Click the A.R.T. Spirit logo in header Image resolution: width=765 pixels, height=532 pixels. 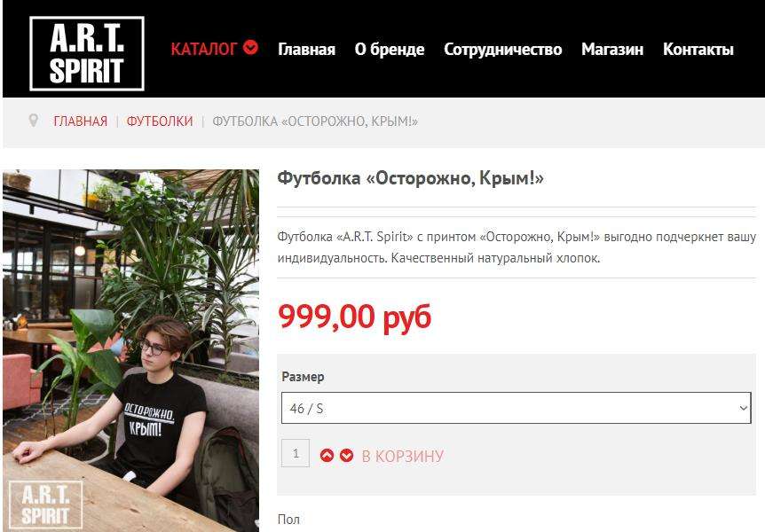(x=87, y=53)
